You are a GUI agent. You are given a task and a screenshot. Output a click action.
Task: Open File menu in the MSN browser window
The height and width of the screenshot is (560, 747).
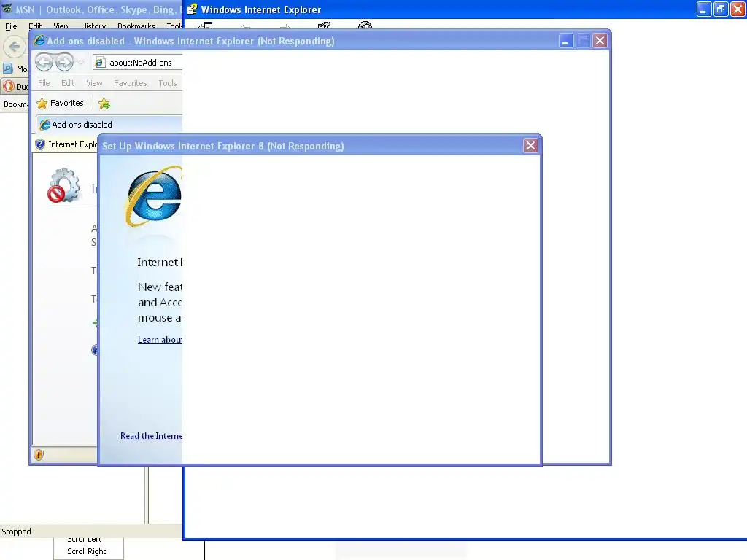pos(11,26)
